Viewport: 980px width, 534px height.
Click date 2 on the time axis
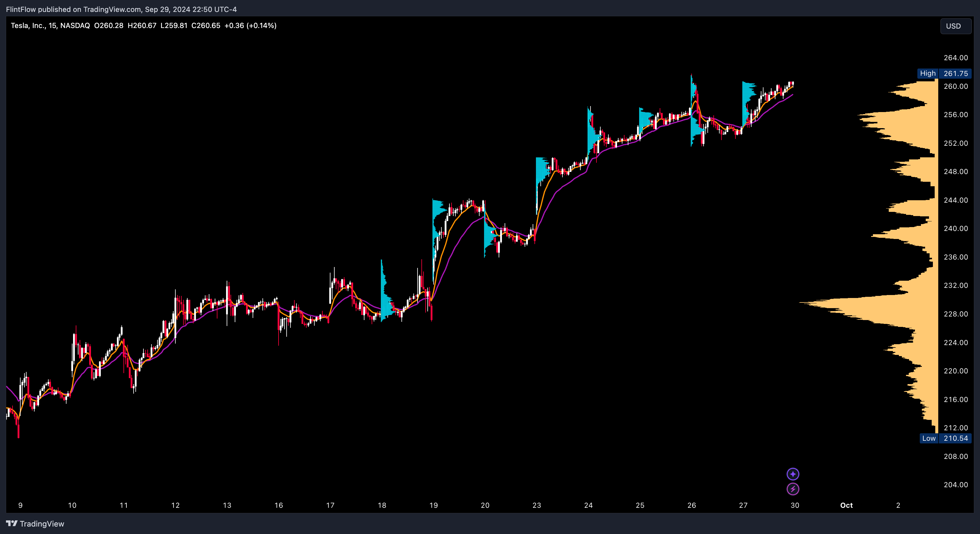pyautogui.click(x=898, y=505)
